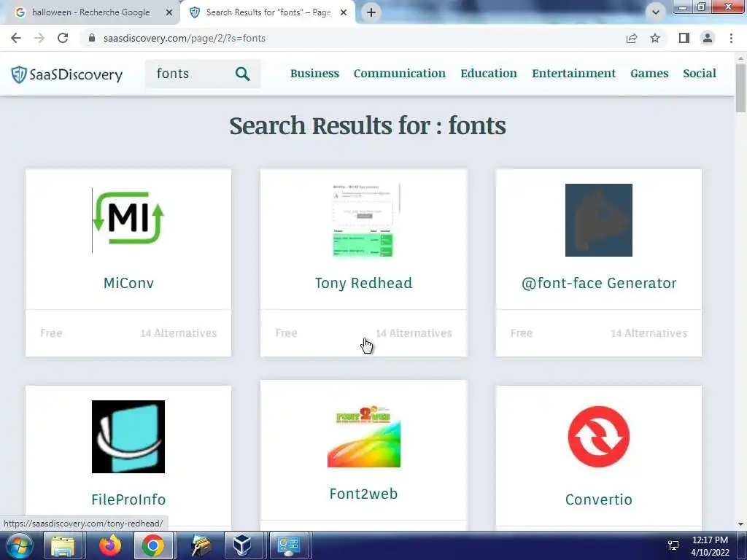Open the Windows Start button
Viewport: 747px width, 560px height.
click(x=18, y=545)
